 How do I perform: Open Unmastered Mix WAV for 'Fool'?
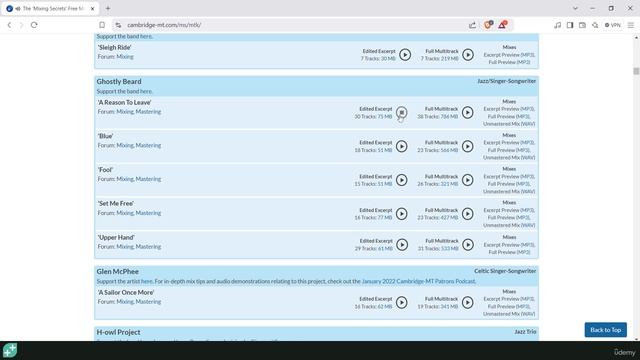pos(509,191)
